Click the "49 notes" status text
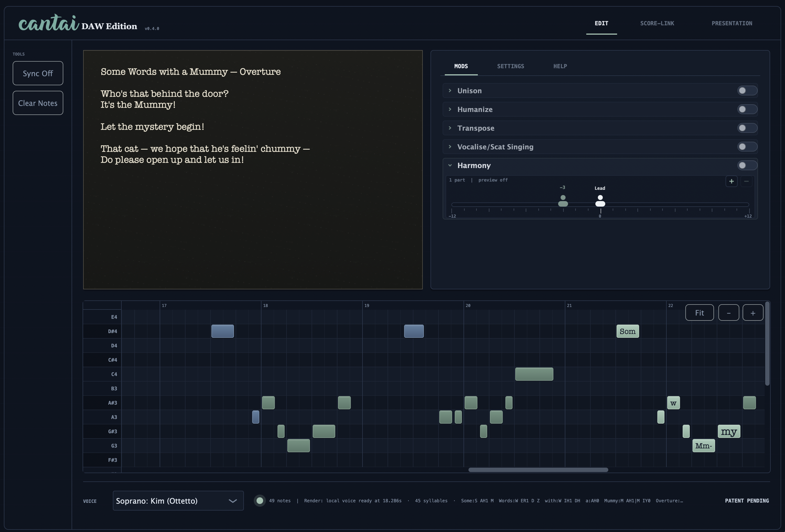The image size is (785, 532). coord(280,501)
